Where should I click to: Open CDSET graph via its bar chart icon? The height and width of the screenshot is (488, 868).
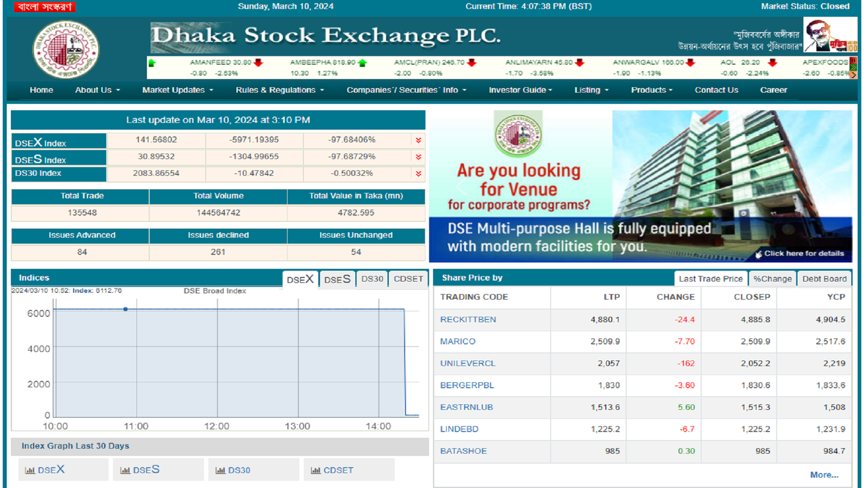(315, 470)
